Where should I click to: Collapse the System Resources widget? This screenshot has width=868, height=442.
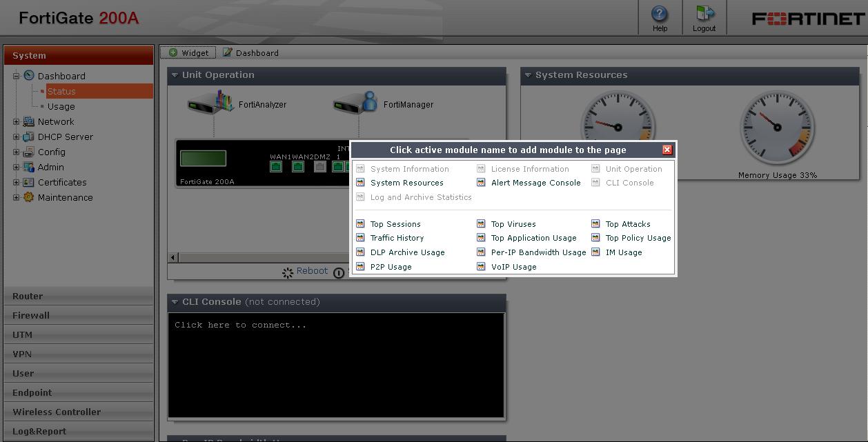pyautogui.click(x=528, y=75)
